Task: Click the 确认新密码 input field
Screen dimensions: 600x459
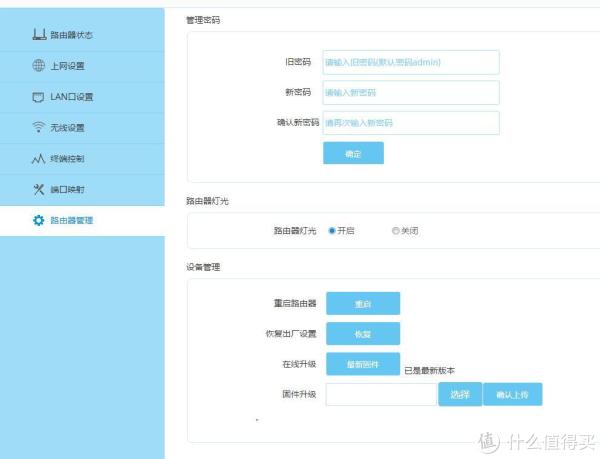Action: tap(410, 123)
